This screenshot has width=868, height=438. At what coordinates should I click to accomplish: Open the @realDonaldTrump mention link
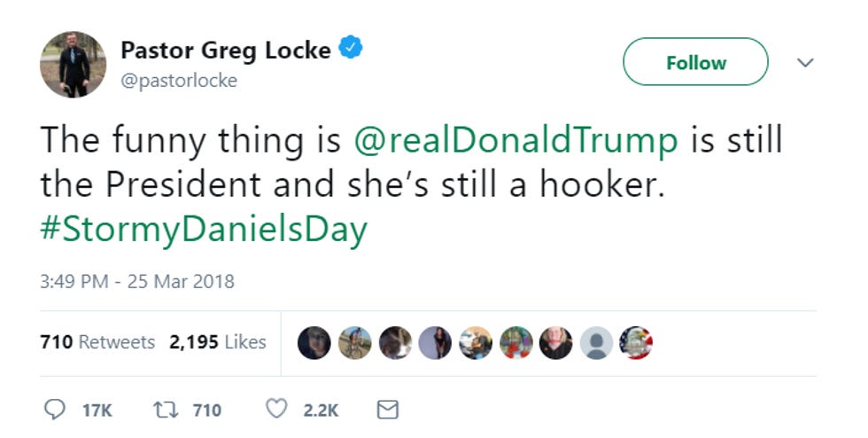tap(516, 141)
